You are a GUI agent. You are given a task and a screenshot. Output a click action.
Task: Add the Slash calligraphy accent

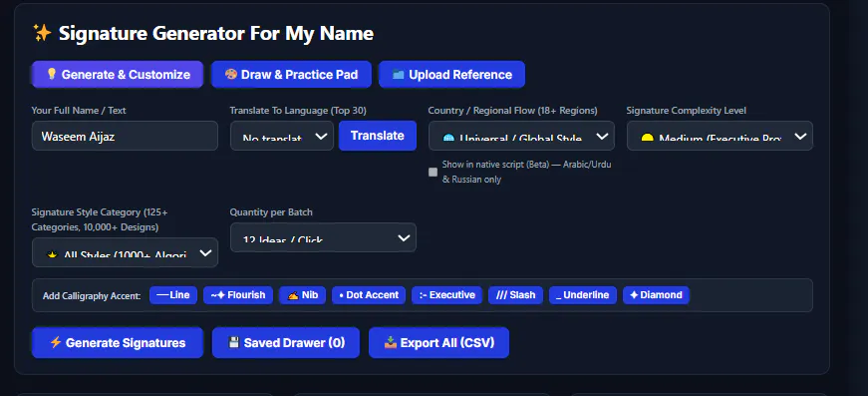pos(515,295)
